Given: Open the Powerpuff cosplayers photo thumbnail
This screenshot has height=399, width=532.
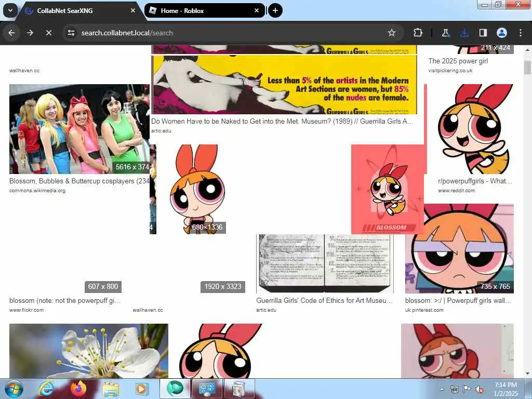Looking at the screenshot, I should (79, 129).
